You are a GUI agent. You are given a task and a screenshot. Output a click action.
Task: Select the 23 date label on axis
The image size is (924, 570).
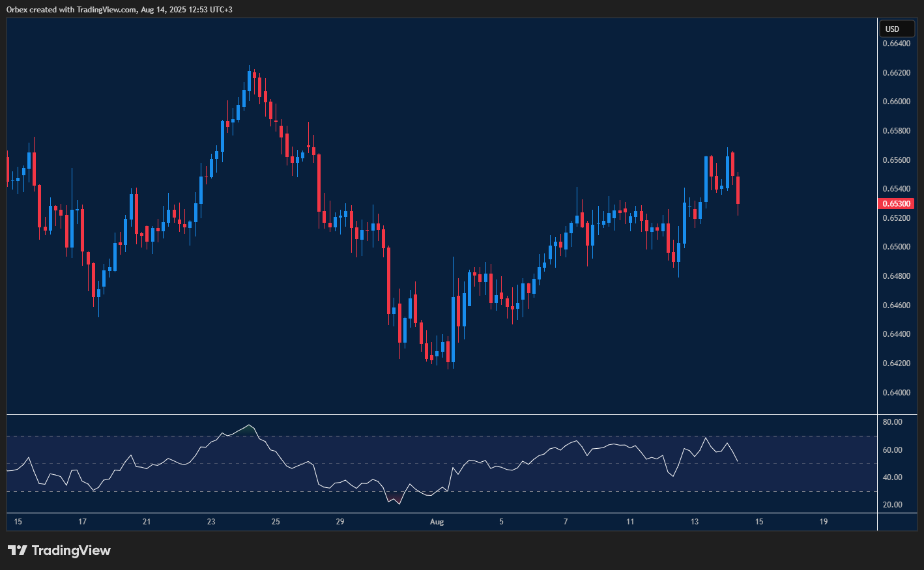[210, 522]
